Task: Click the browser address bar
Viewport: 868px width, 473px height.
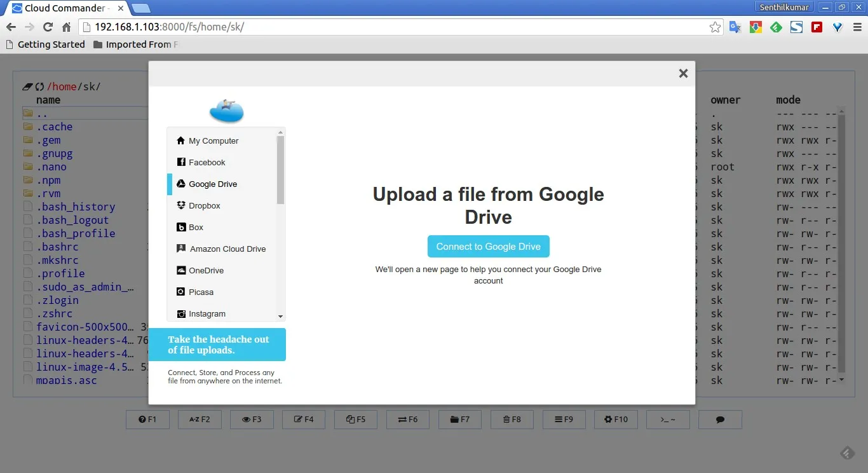Action: click(394, 27)
